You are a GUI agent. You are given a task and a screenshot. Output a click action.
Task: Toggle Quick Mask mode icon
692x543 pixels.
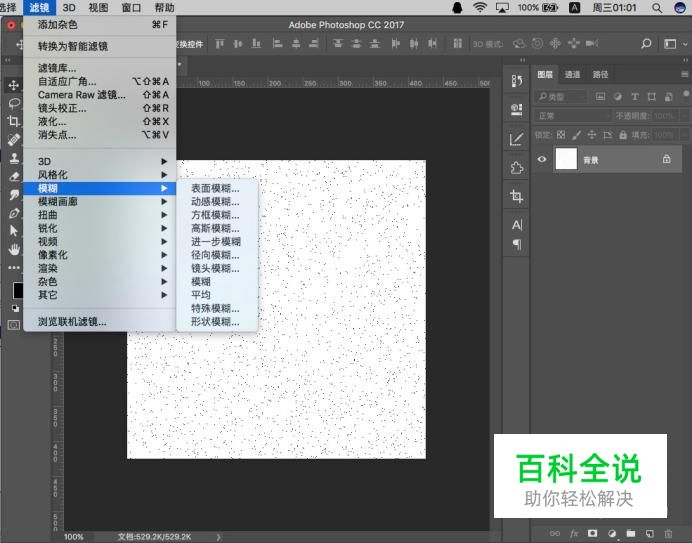pos(14,325)
